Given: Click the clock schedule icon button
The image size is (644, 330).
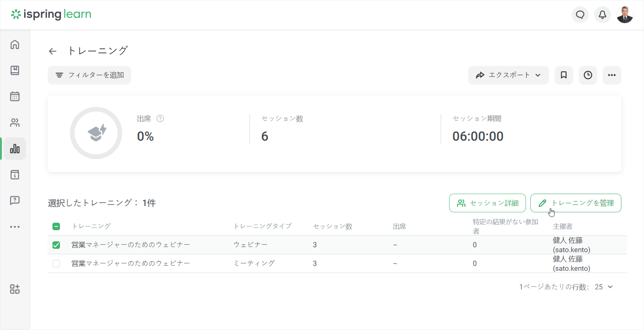Looking at the screenshot, I should (x=588, y=75).
